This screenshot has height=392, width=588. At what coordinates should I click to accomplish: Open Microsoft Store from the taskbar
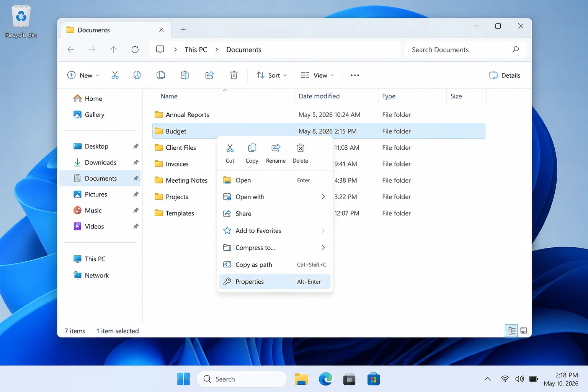[x=374, y=379]
